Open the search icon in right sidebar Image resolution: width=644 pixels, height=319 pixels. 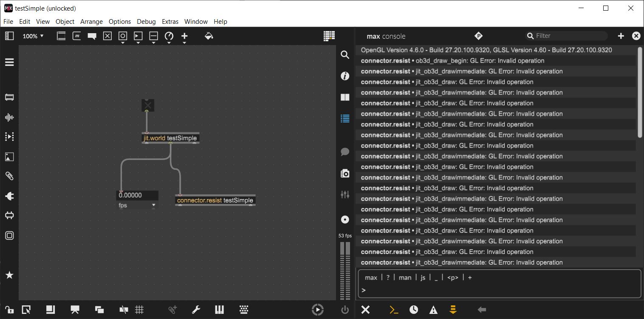(345, 55)
